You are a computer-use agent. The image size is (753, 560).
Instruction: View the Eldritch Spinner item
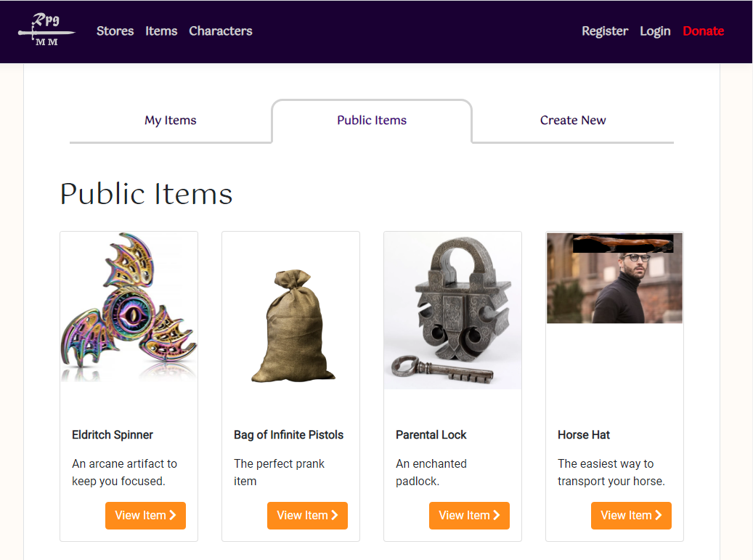[145, 516]
